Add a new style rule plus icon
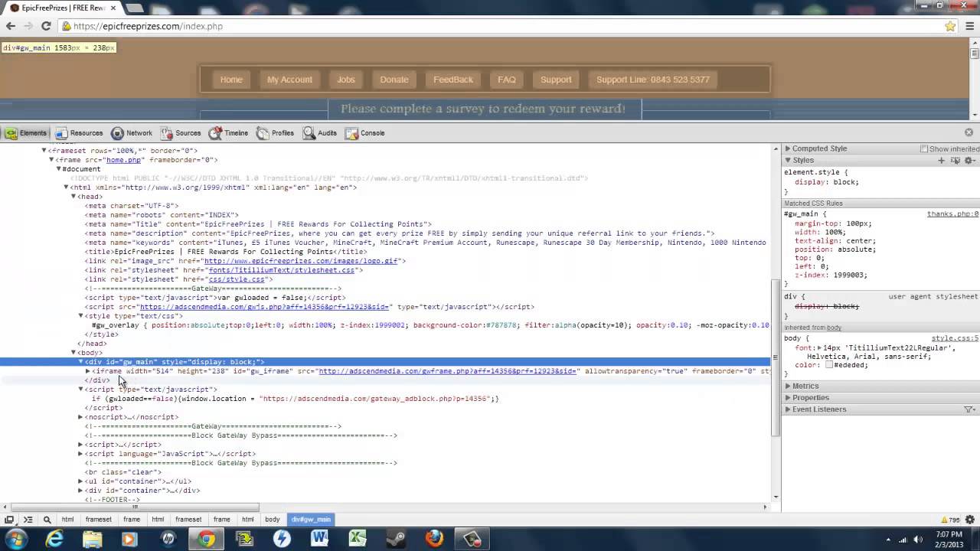The width and height of the screenshot is (980, 551). point(942,161)
